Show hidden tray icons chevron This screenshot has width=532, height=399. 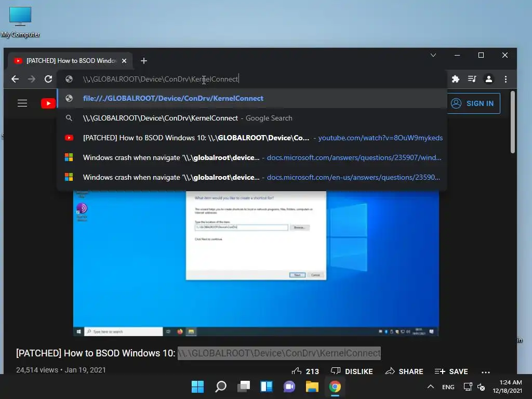click(431, 387)
